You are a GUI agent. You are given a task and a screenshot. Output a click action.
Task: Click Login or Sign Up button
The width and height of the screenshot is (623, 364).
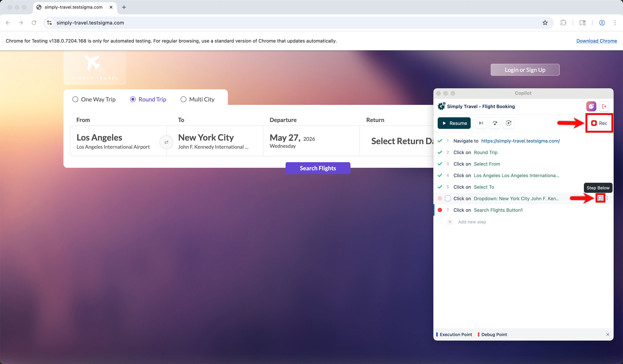click(x=525, y=70)
